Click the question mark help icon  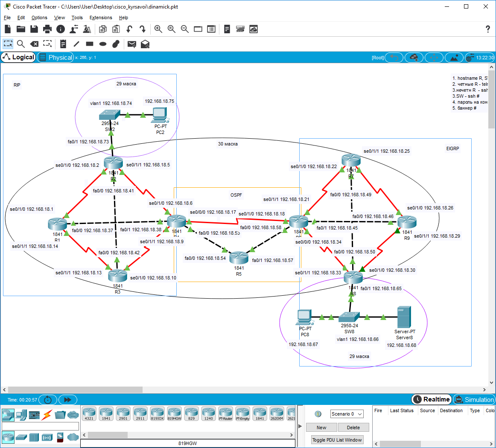point(488,29)
